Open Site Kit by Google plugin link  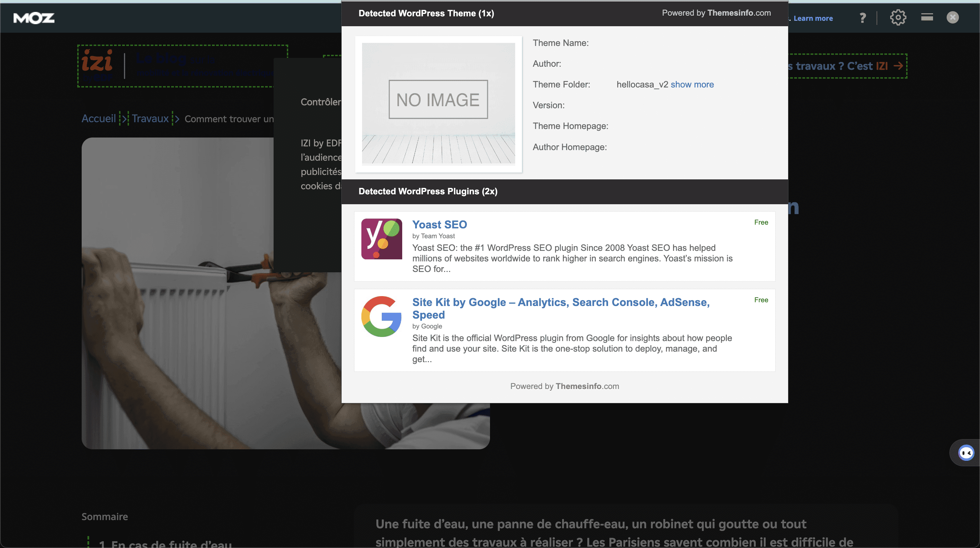pos(561,308)
